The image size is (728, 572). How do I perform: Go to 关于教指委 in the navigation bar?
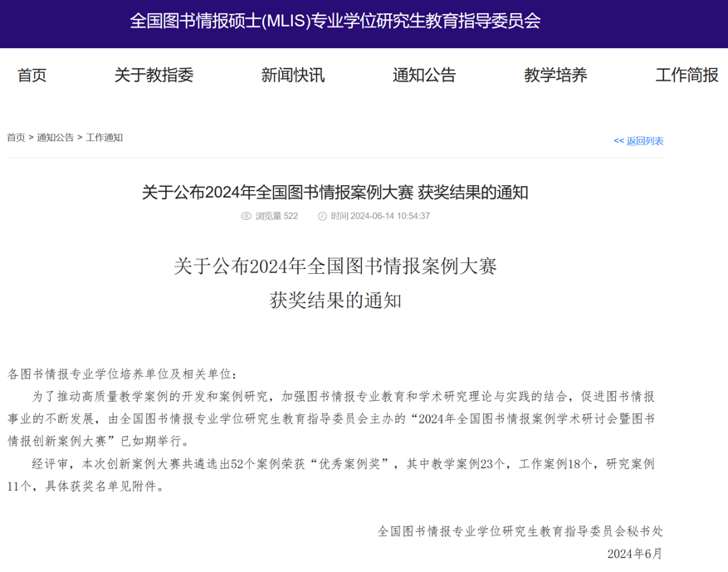click(x=154, y=76)
